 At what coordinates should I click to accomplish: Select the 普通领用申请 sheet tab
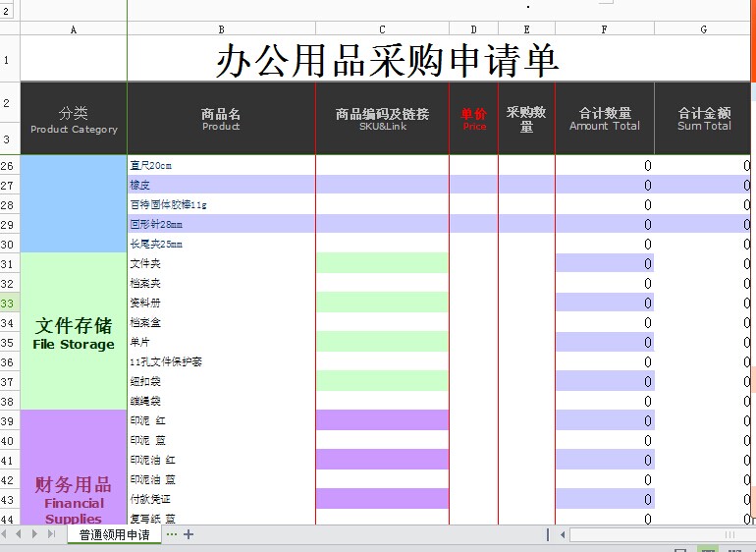pos(114,534)
